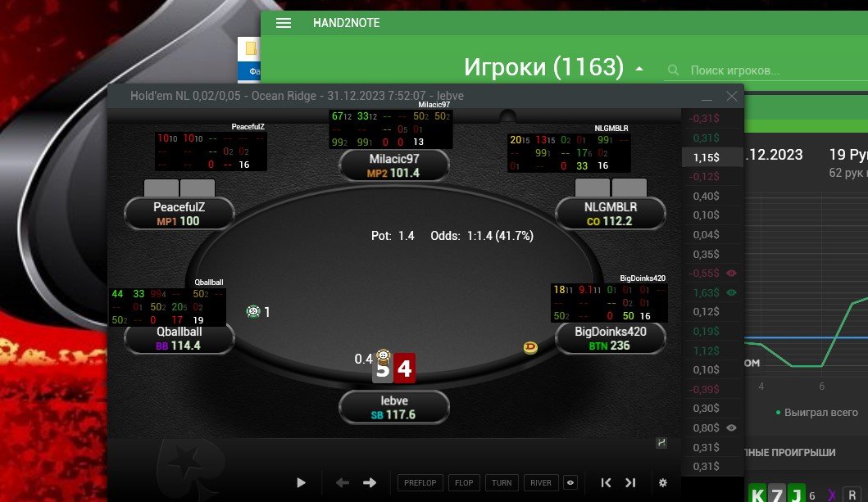Toggle eye icon next to -0,55$ hand
Image resolution: width=868 pixels, height=502 pixels.
click(x=731, y=274)
